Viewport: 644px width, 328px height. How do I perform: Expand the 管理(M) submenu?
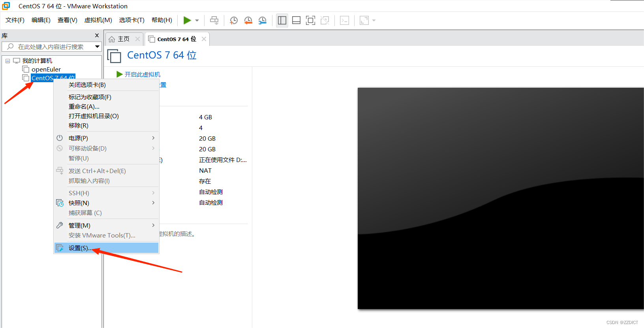click(106, 226)
